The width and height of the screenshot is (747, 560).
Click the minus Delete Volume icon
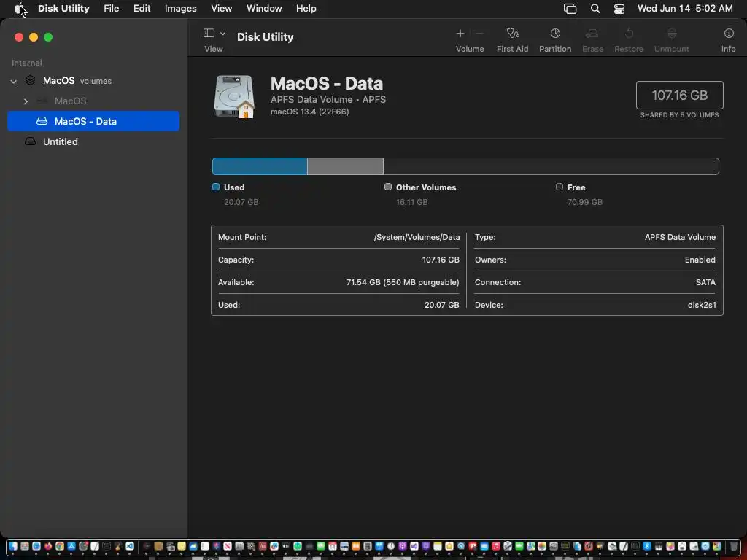[x=479, y=34]
